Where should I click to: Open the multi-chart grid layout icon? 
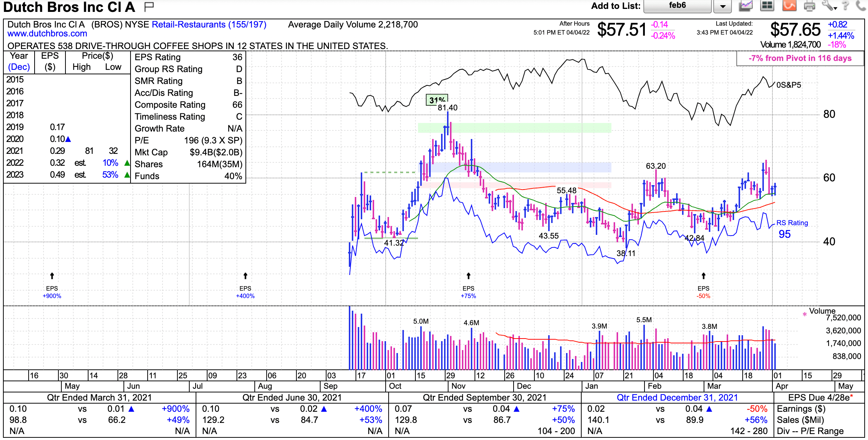point(767,6)
